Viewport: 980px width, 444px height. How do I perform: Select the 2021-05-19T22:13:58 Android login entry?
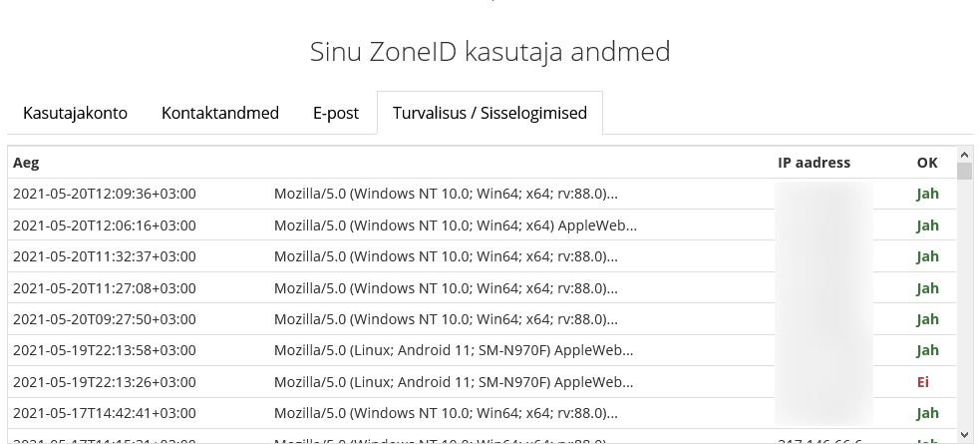[x=482, y=350]
